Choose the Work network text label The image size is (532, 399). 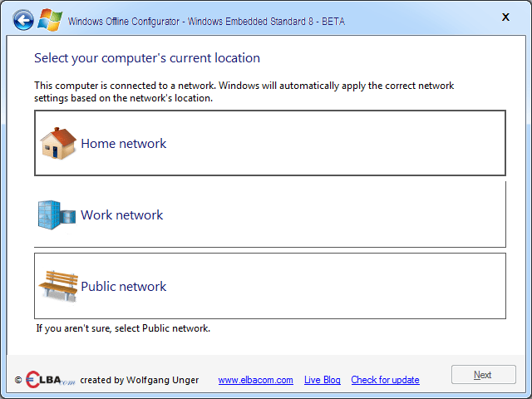click(122, 215)
